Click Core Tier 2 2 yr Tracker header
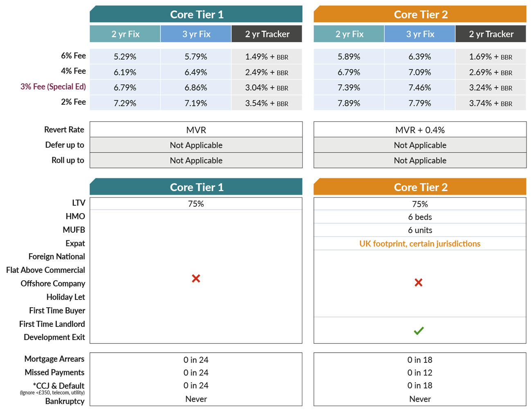This screenshot has width=532, height=412. pos(491,34)
